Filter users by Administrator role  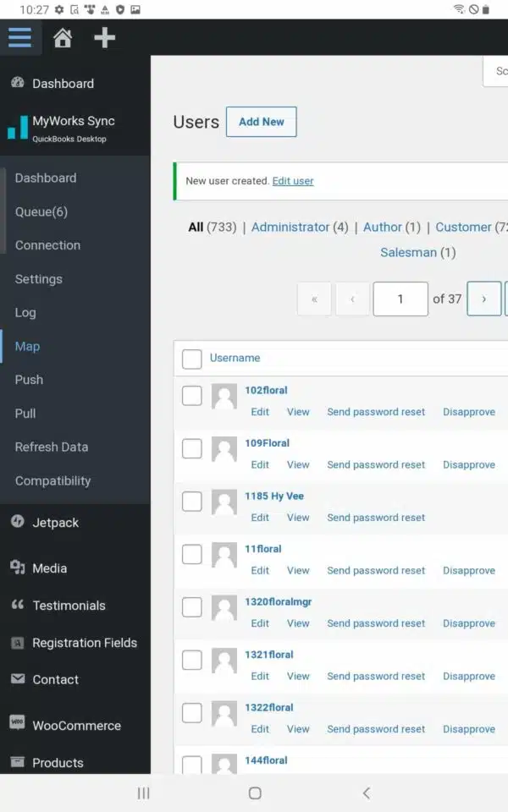point(300,228)
